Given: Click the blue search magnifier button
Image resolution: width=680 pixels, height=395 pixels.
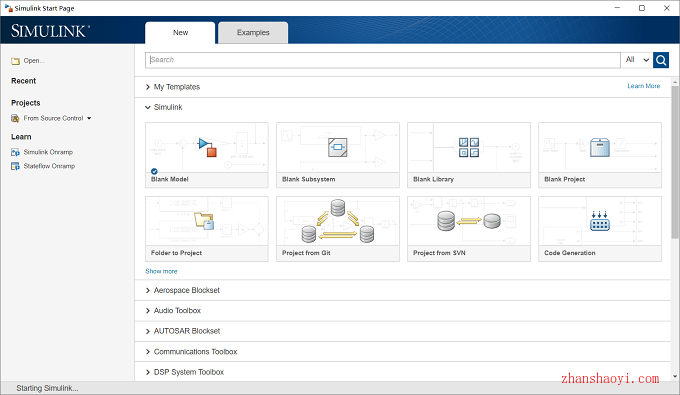Looking at the screenshot, I should pyautogui.click(x=661, y=60).
